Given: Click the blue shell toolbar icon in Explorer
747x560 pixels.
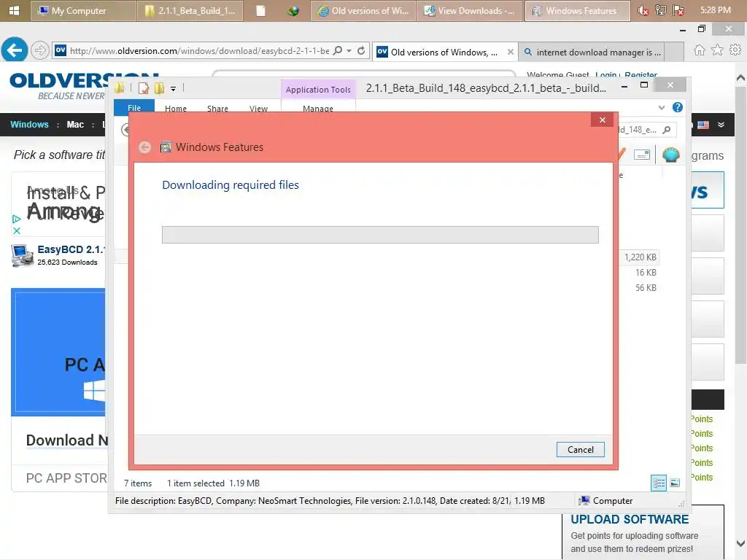Looking at the screenshot, I should point(671,155).
